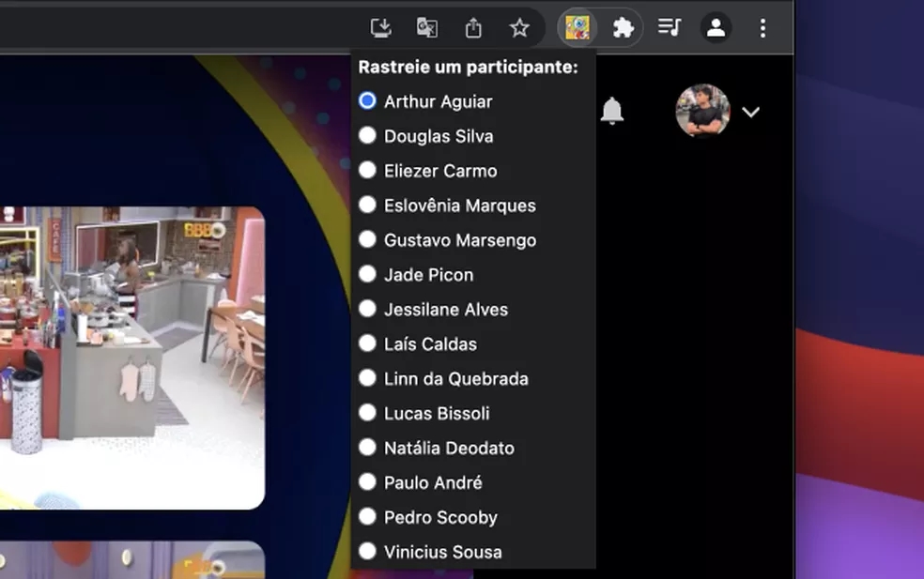Open the media controls icon
The width and height of the screenshot is (924, 579).
point(670,28)
